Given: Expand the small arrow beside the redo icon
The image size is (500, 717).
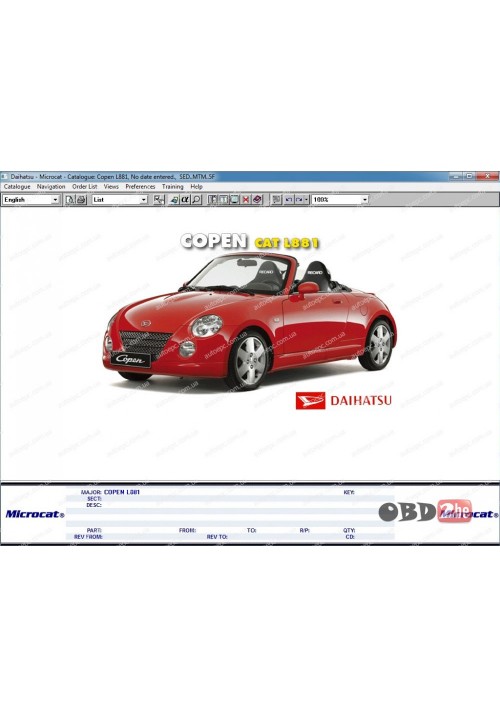Looking at the screenshot, I should (306, 200).
